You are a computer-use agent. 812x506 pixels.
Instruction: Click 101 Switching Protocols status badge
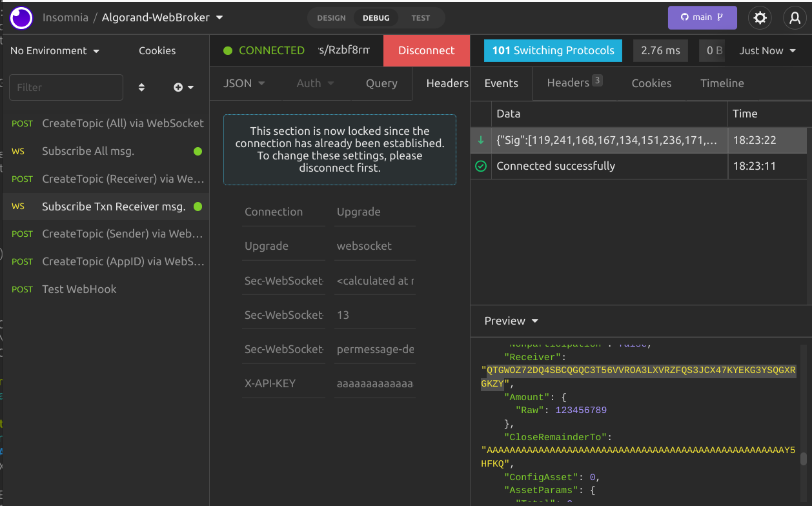553,50
